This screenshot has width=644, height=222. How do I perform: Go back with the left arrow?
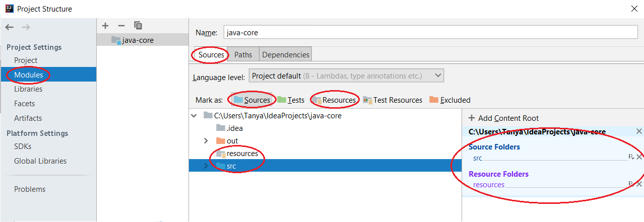(x=10, y=27)
